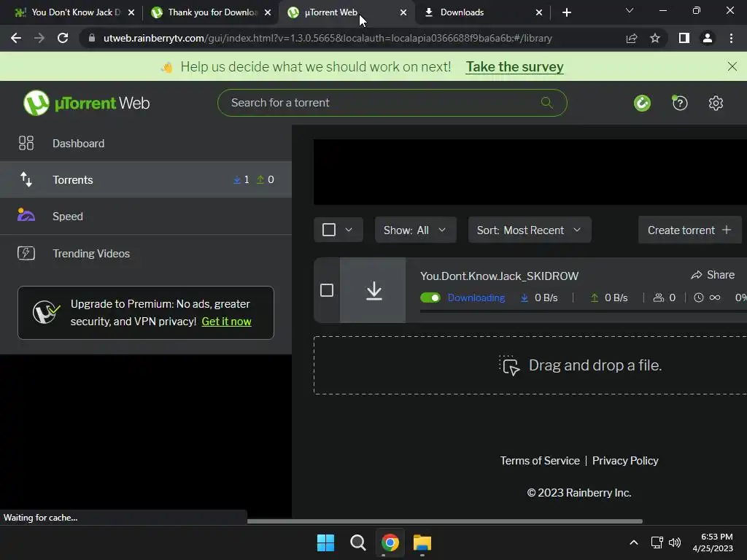Click the browser back arrow
747x560 pixels.
(x=16, y=38)
